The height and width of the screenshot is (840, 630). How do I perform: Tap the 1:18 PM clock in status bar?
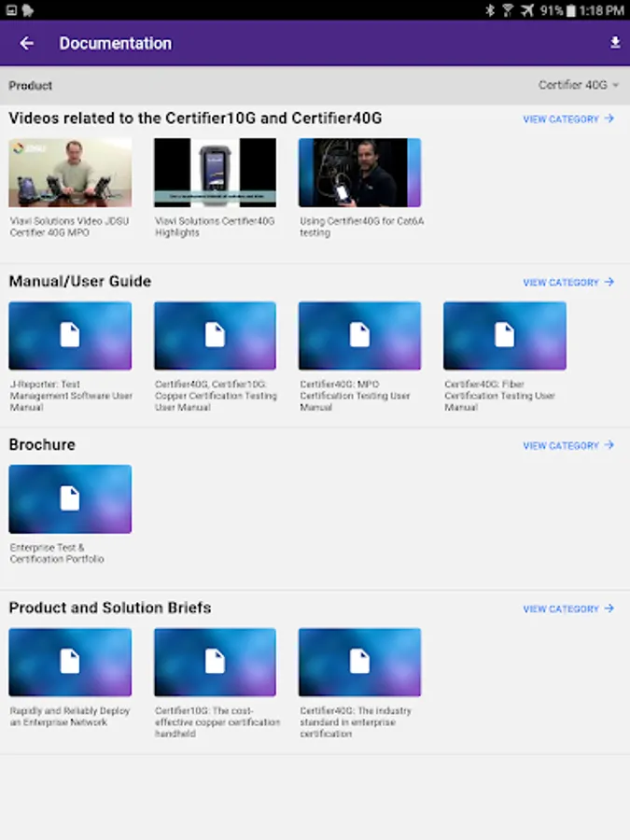pos(602,10)
